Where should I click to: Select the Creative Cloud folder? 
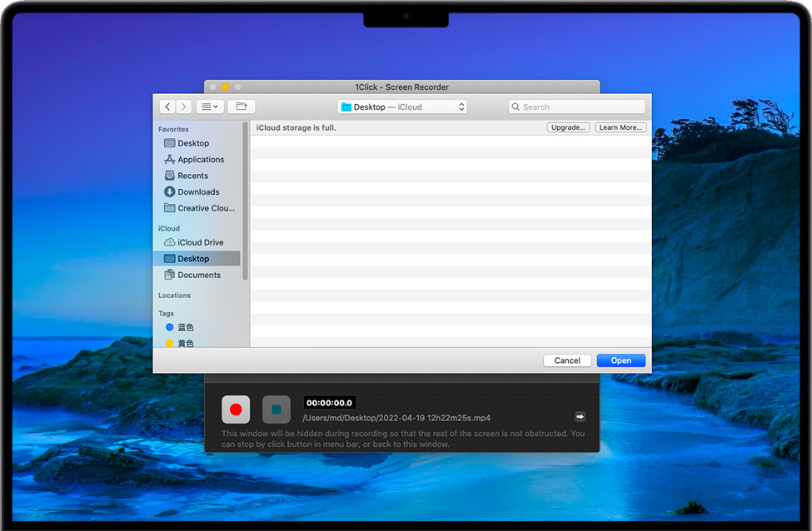pyautogui.click(x=205, y=208)
